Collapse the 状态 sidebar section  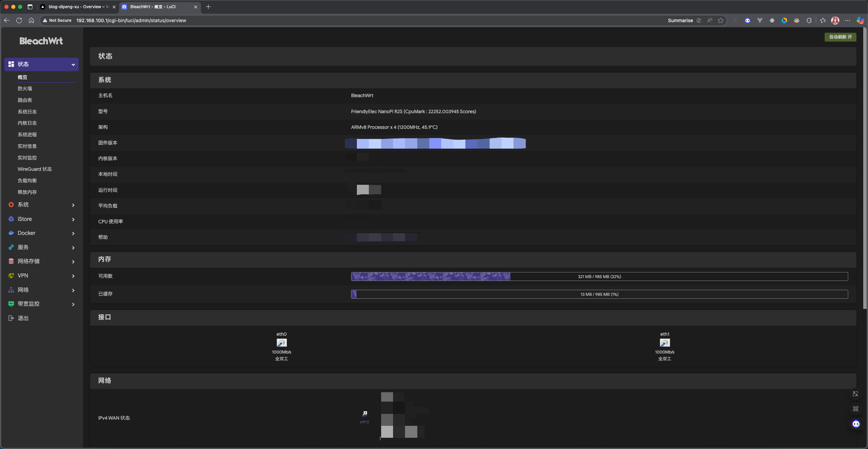click(41, 64)
